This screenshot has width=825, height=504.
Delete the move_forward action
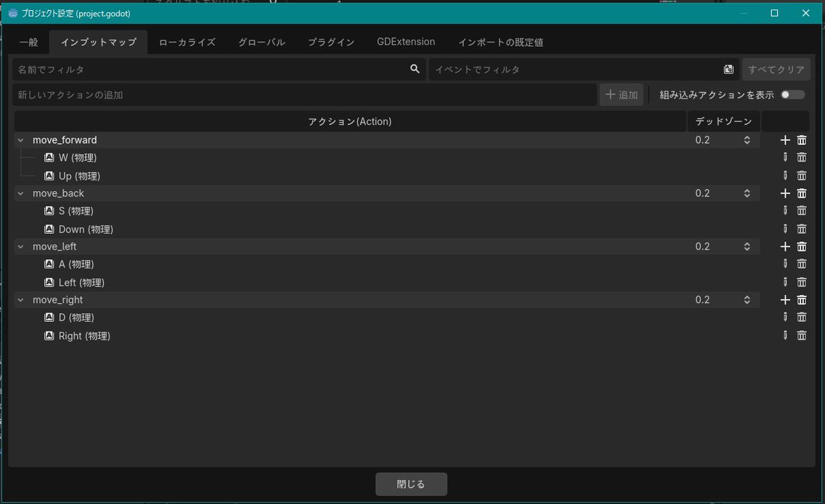[x=802, y=140]
